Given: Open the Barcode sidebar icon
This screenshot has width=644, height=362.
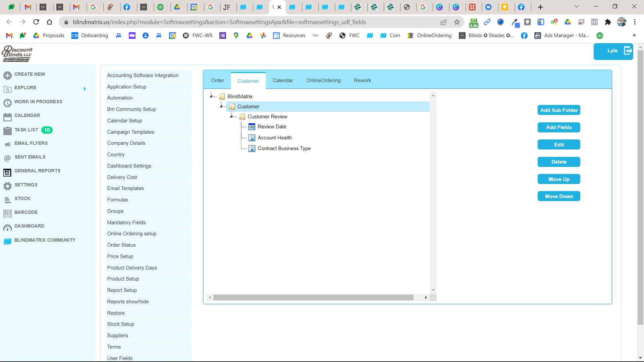Looking at the screenshot, I should 7,213.
